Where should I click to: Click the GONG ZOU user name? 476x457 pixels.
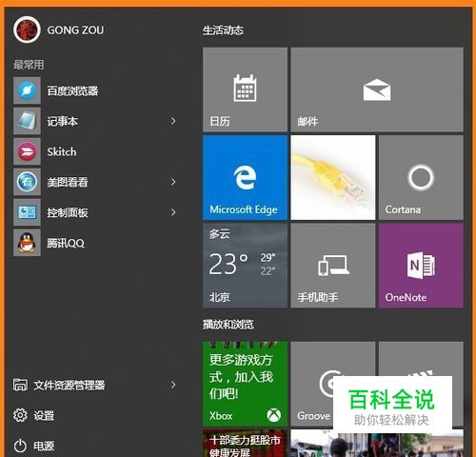75,30
